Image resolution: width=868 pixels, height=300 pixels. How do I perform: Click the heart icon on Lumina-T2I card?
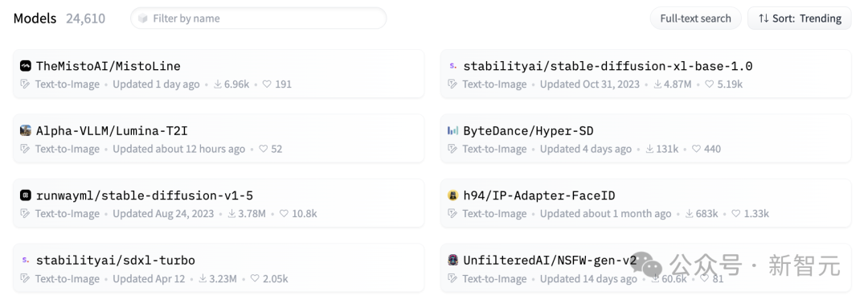coord(264,149)
